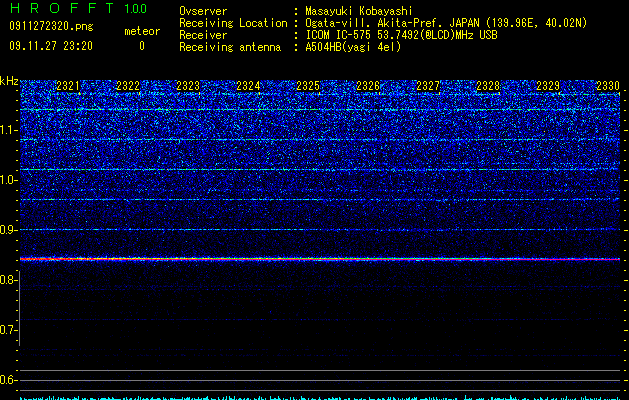This screenshot has width=629, height=400.
Task: Click the HROFFT 1.00 title text
Action: [78, 8]
